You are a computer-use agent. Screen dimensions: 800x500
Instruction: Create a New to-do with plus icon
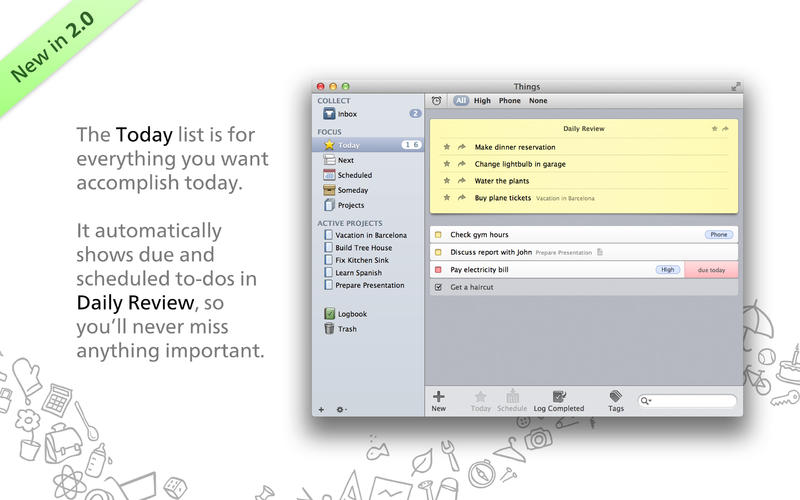coord(438,401)
